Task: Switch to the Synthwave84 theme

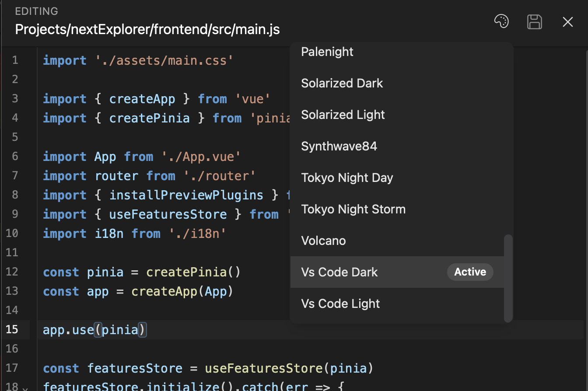Action: click(x=397, y=146)
